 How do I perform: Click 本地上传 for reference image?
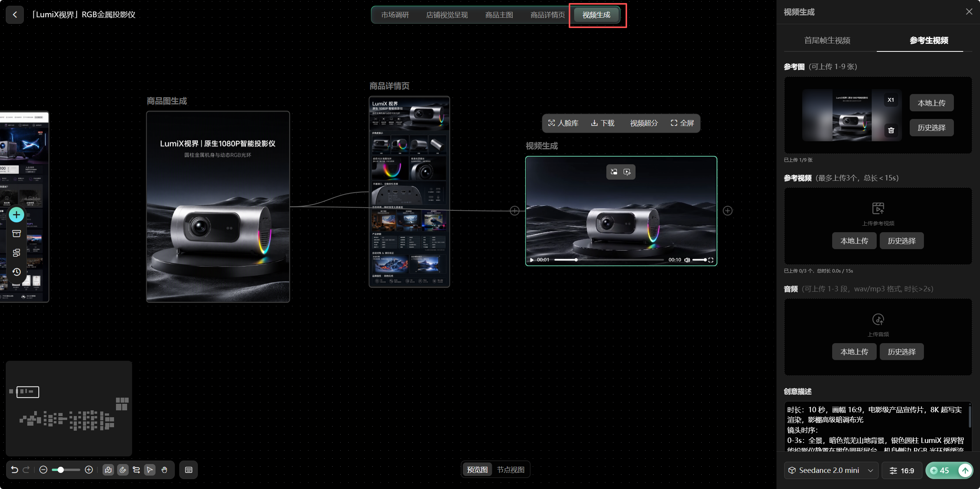(932, 103)
